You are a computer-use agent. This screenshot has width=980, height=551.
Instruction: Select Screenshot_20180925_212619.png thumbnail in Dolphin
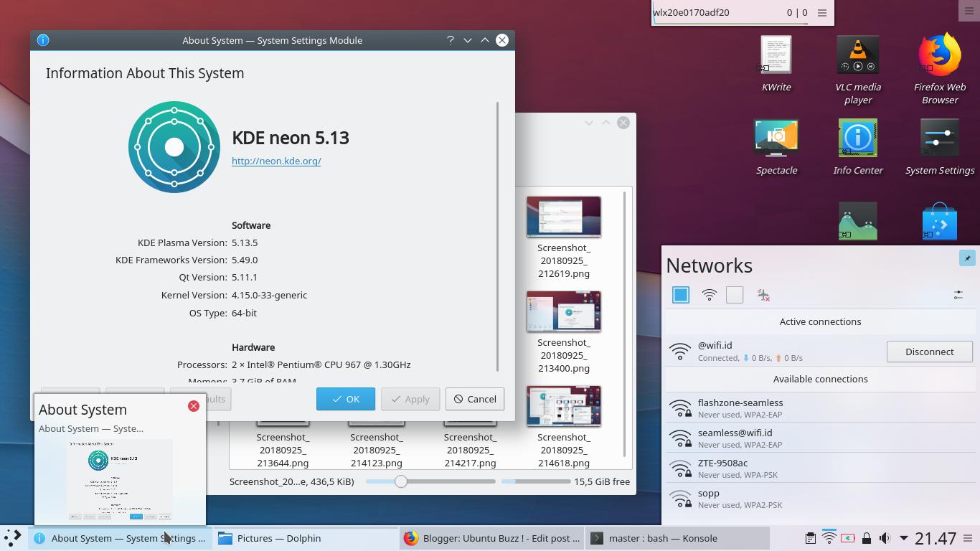click(x=564, y=217)
